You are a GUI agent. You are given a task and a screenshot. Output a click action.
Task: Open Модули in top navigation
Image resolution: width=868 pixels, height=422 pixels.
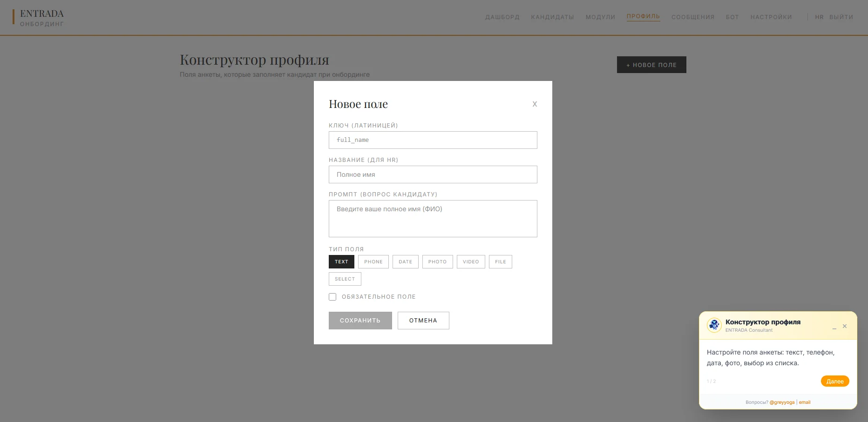click(601, 17)
